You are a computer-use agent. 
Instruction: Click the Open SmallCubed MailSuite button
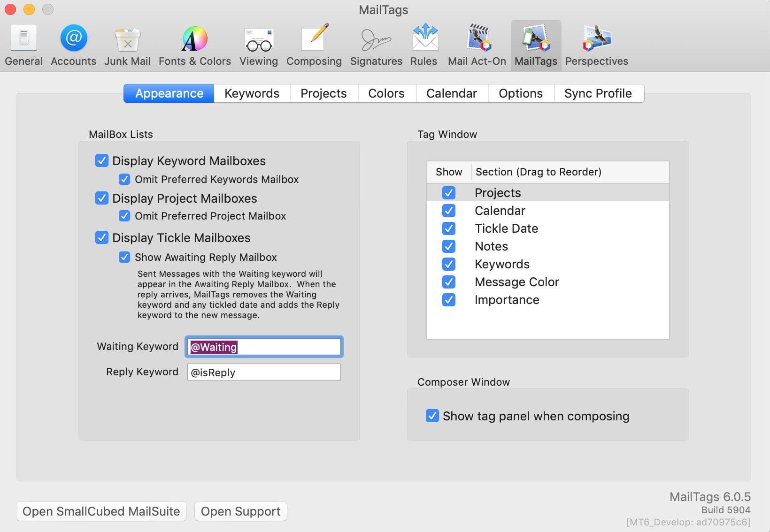pyautogui.click(x=101, y=511)
